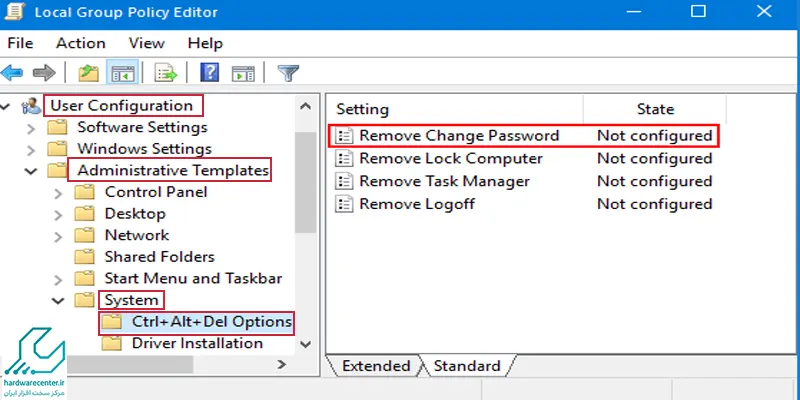Open the Help question mark icon
Image resolution: width=800 pixels, height=400 pixels.
[x=210, y=73]
